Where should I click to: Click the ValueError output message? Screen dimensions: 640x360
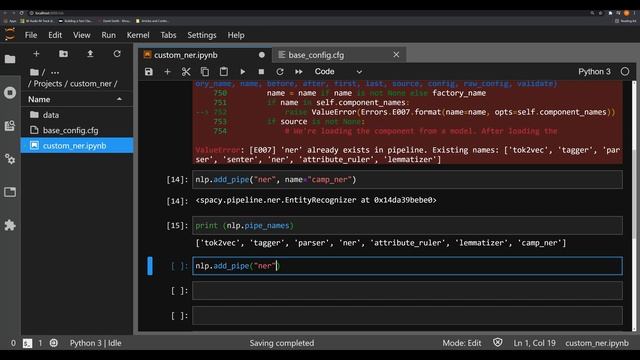pos(407,155)
